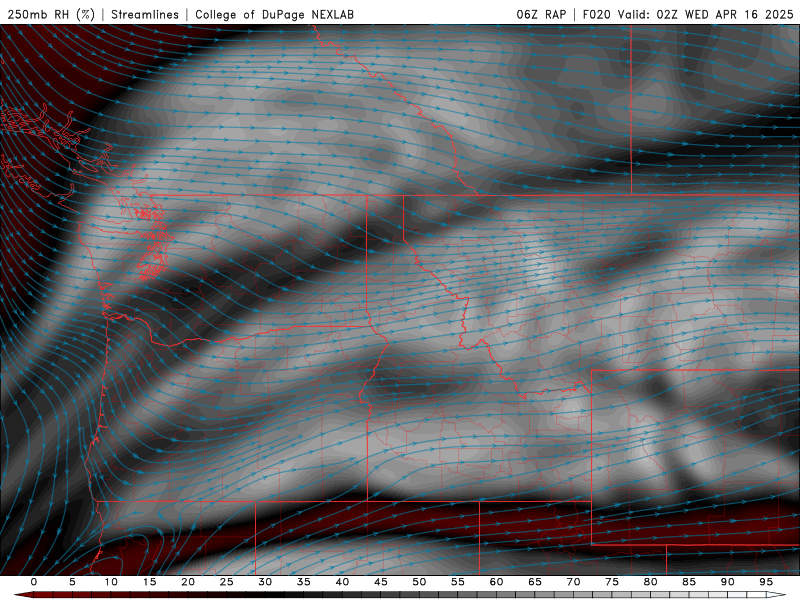Viewport: 800px width, 600px height.
Task: Click the colorbar label "55"
Action: coord(458,582)
